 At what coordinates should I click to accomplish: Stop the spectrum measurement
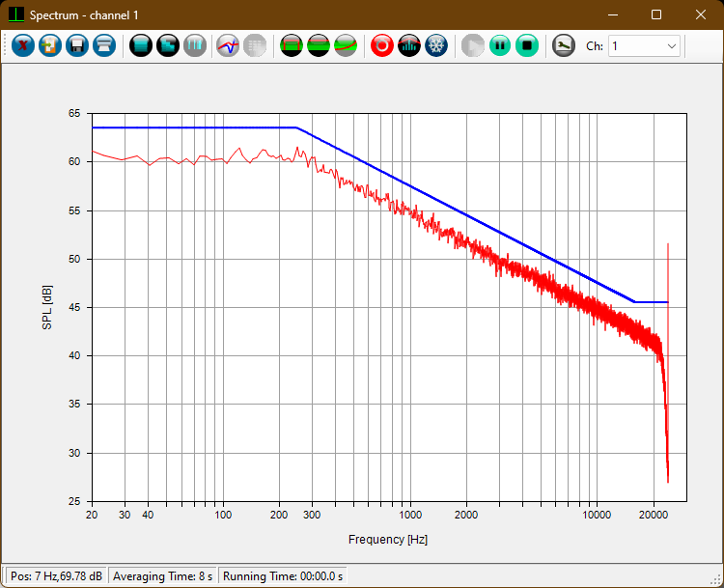526,45
